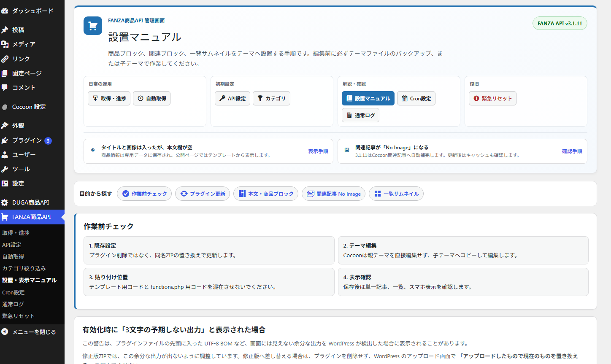Click the wrench icon for ツール
The image size is (611, 364).
coord(5,169)
